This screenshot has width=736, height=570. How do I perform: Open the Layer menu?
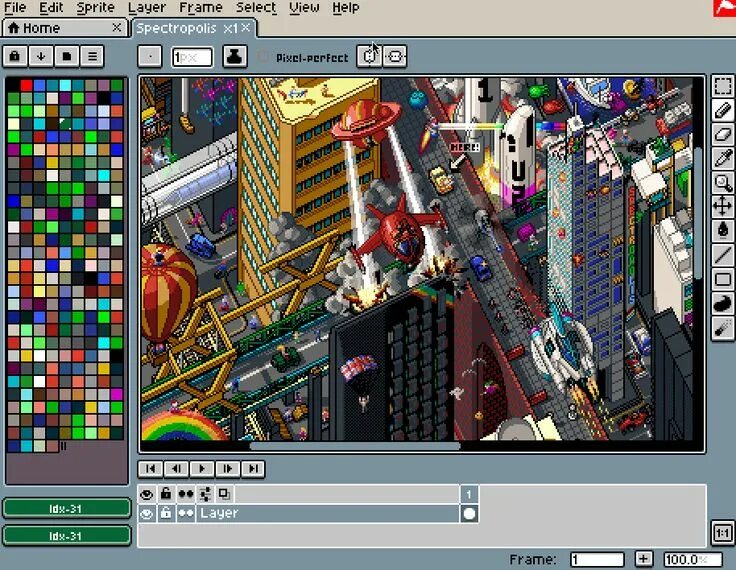click(x=147, y=8)
